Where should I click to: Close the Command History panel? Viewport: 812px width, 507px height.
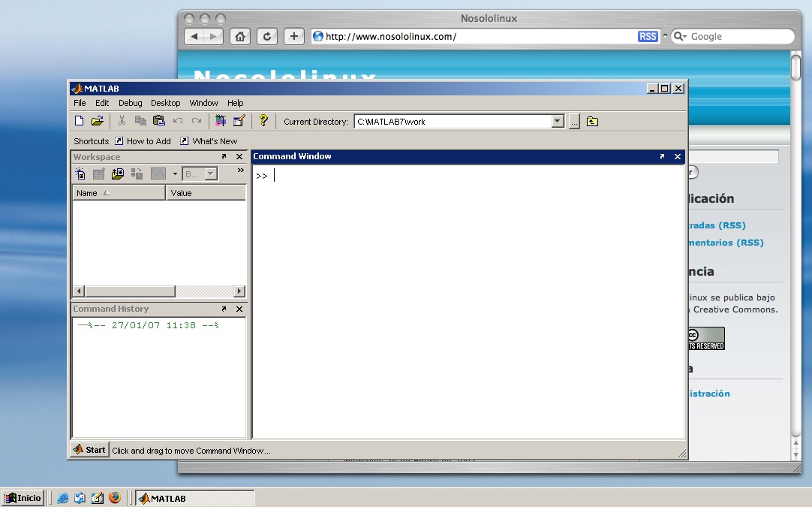click(x=239, y=309)
